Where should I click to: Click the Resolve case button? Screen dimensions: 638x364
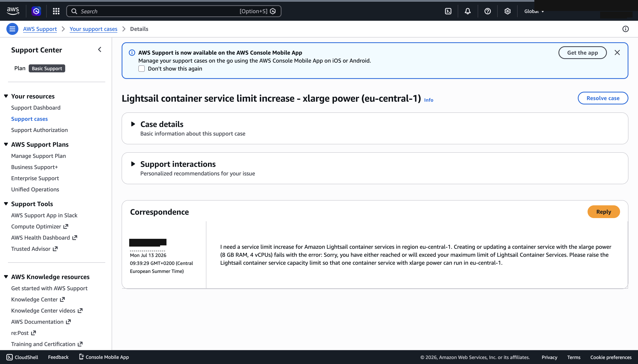click(603, 98)
